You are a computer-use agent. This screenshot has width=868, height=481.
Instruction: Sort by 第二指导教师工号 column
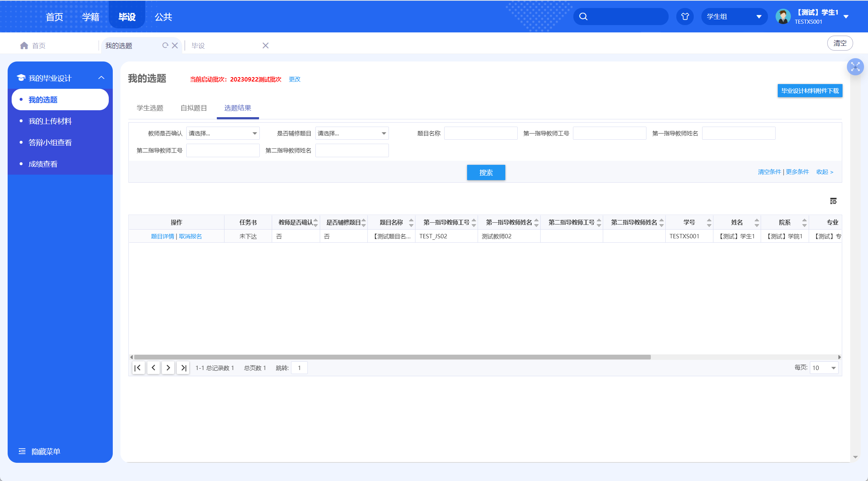click(599, 222)
